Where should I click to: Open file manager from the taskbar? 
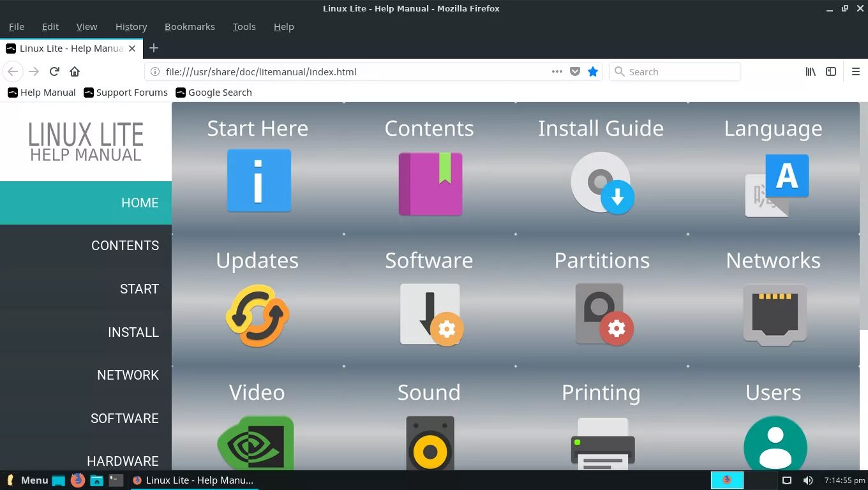point(96,480)
